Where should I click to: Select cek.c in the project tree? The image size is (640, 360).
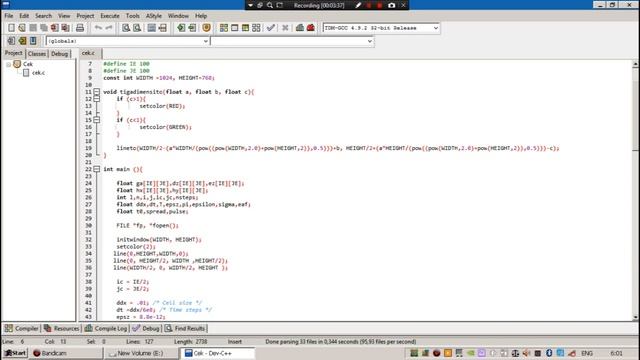(38, 73)
